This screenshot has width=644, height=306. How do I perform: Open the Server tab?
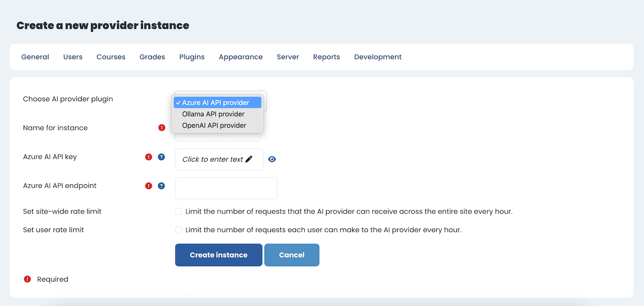pyautogui.click(x=288, y=57)
